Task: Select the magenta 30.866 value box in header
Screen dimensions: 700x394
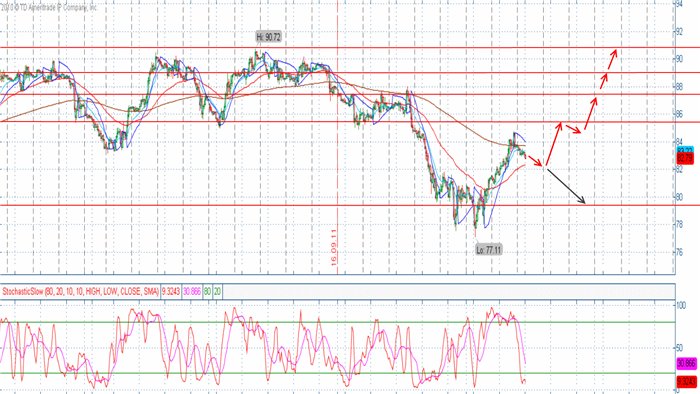Action: [x=192, y=292]
